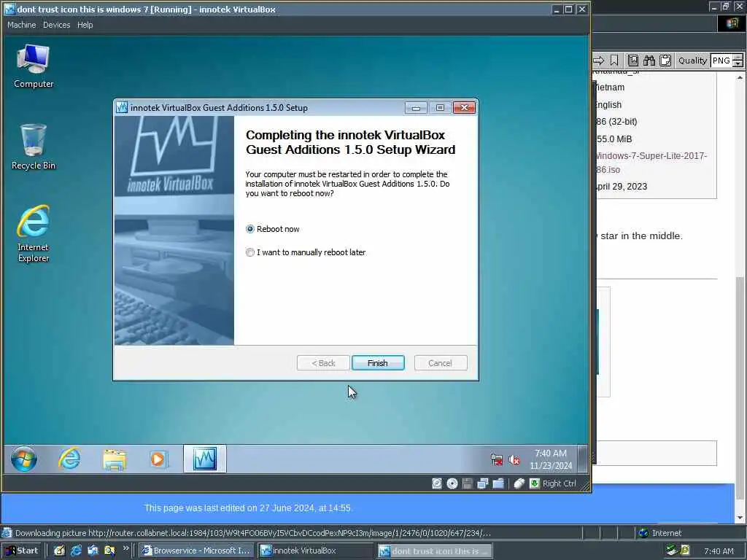Image resolution: width=747 pixels, height=560 pixels.
Task: Click Show desktop strip on guest taskbar
Action: [x=582, y=459]
